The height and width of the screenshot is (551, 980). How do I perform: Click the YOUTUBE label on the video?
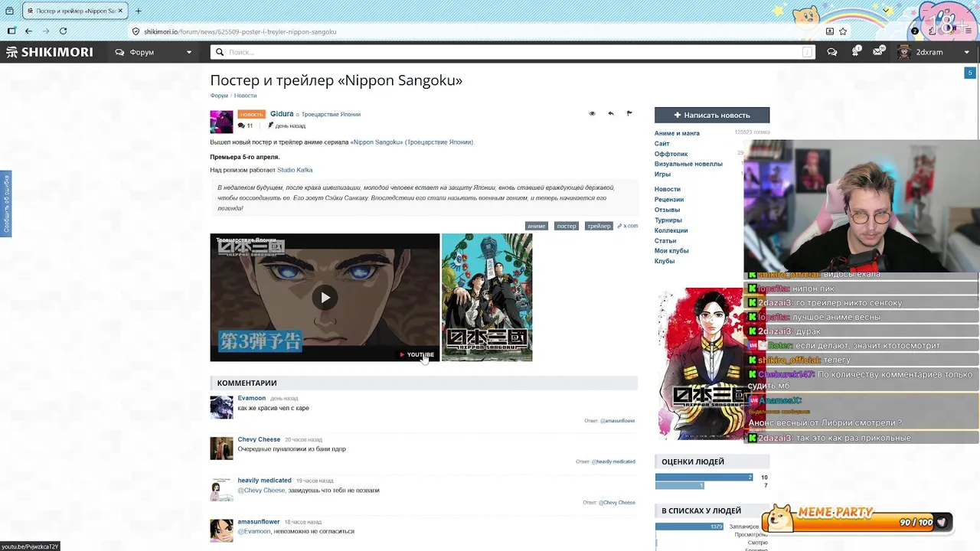pos(416,354)
